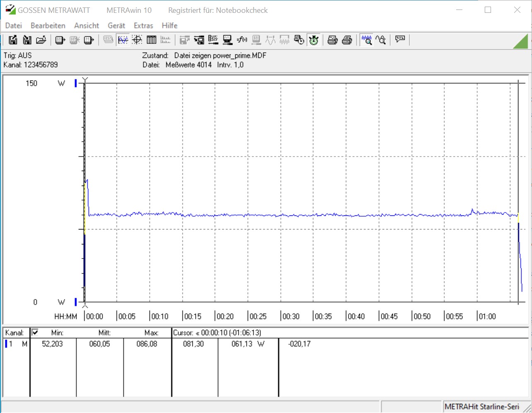Open the Hilfe menu

click(x=169, y=26)
